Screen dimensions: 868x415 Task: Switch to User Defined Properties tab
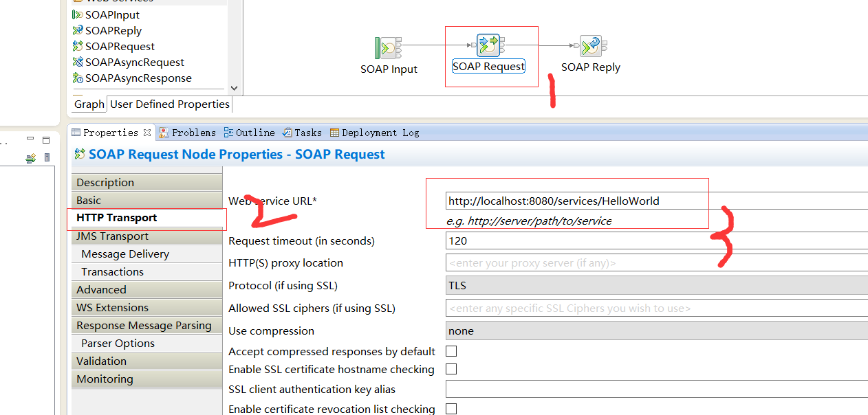170,104
